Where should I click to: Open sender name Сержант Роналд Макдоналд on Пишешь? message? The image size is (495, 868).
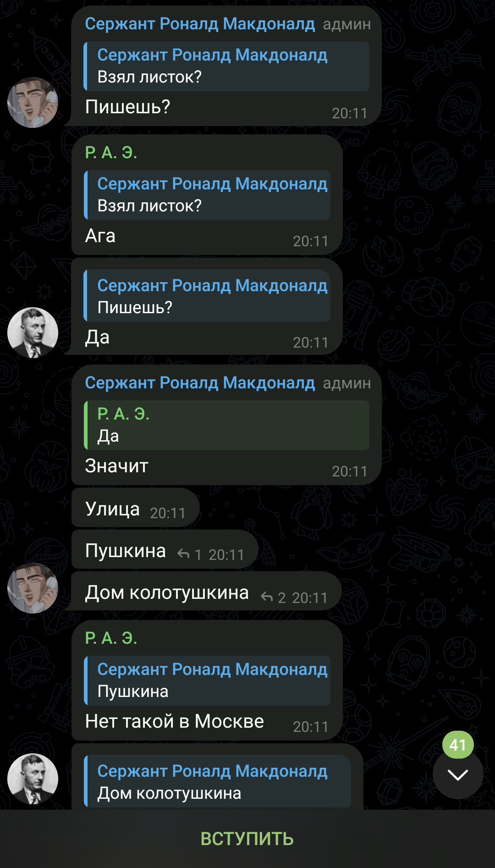(x=200, y=24)
